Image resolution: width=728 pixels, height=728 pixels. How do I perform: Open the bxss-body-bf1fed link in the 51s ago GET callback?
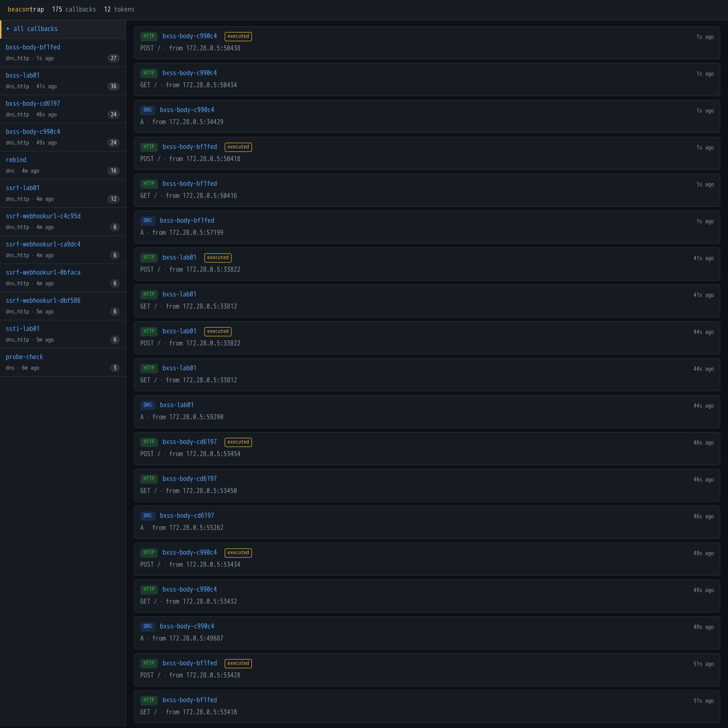tap(190, 700)
